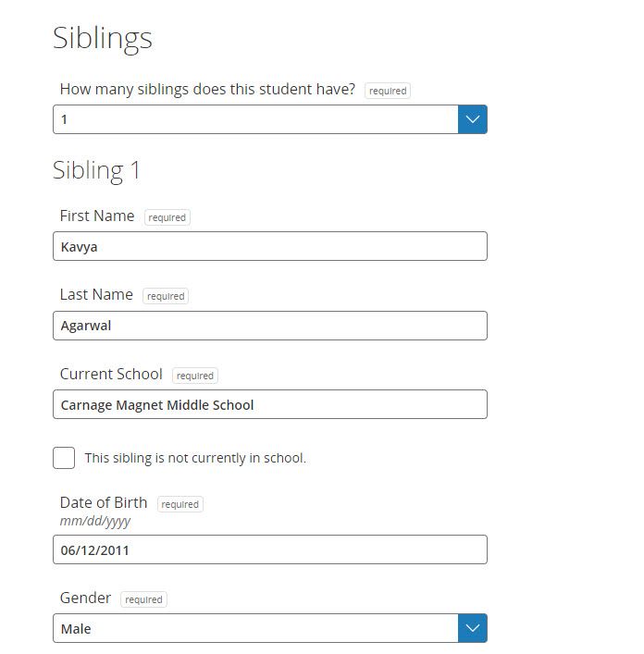
Task: Click the required badge beside Current School
Action: click(x=195, y=376)
